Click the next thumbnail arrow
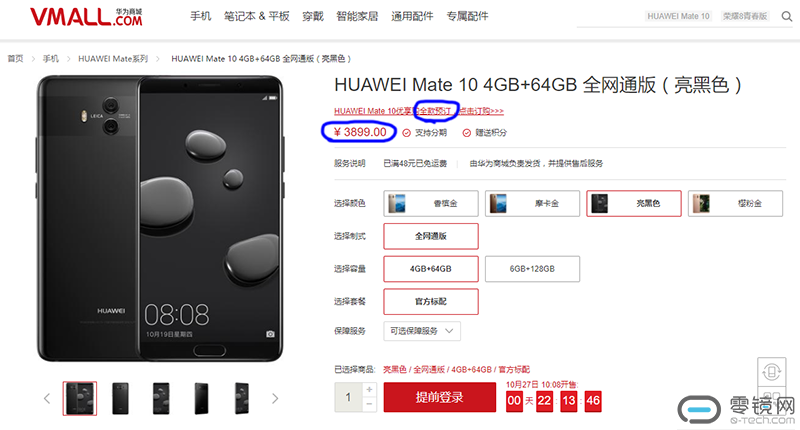Viewport: 800px width, 430px height. click(275, 398)
